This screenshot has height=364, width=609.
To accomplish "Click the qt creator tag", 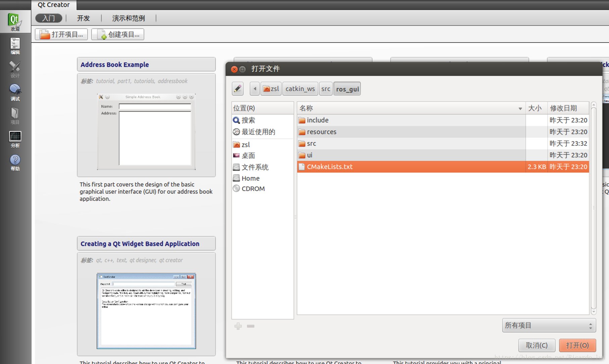I will click(171, 260).
